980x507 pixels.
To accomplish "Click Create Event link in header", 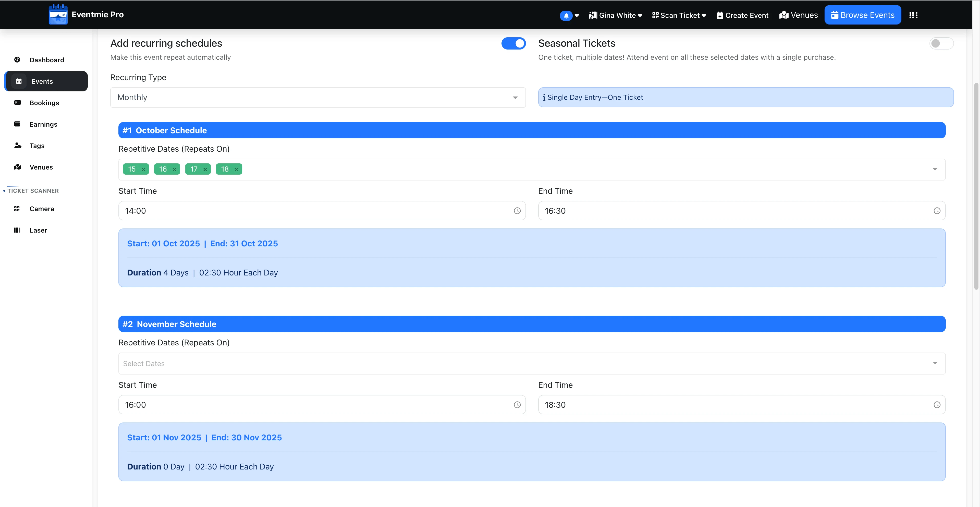I will [x=742, y=15].
